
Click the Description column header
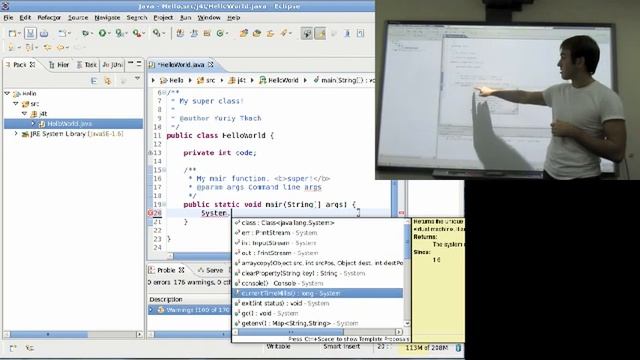click(189, 299)
